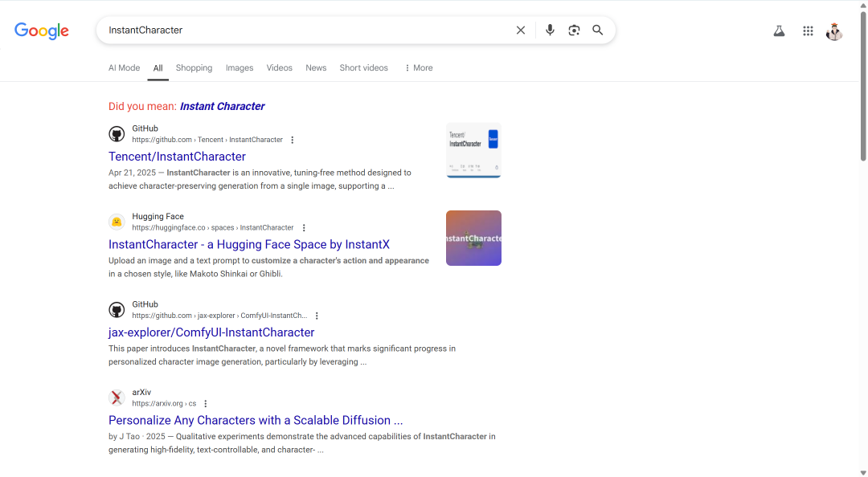868x477 pixels.
Task: Switch to AI Mode tab
Action: point(124,68)
